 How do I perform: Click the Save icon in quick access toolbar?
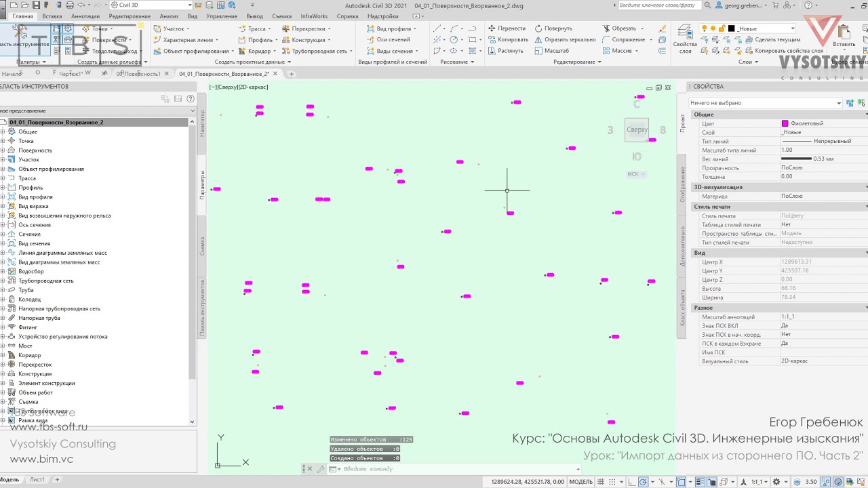(x=35, y=5)
